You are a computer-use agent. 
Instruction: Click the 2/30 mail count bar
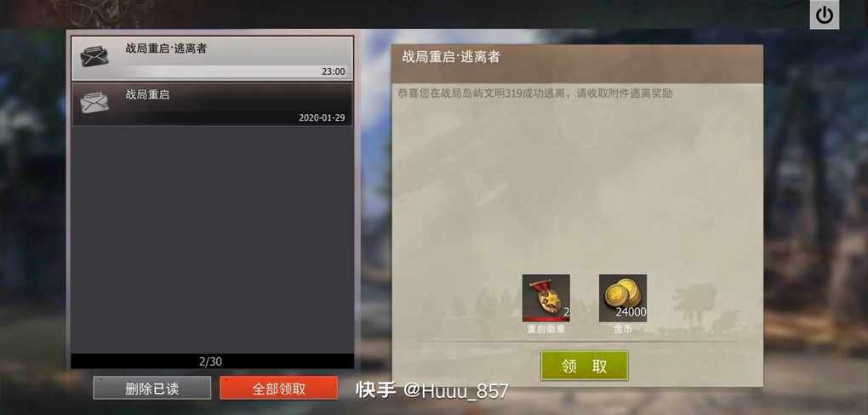213,361
